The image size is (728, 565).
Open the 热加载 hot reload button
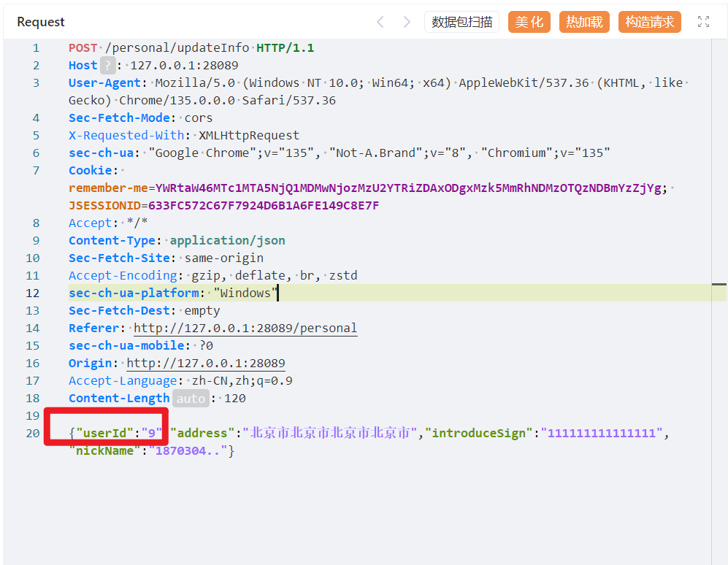(584, 22)
